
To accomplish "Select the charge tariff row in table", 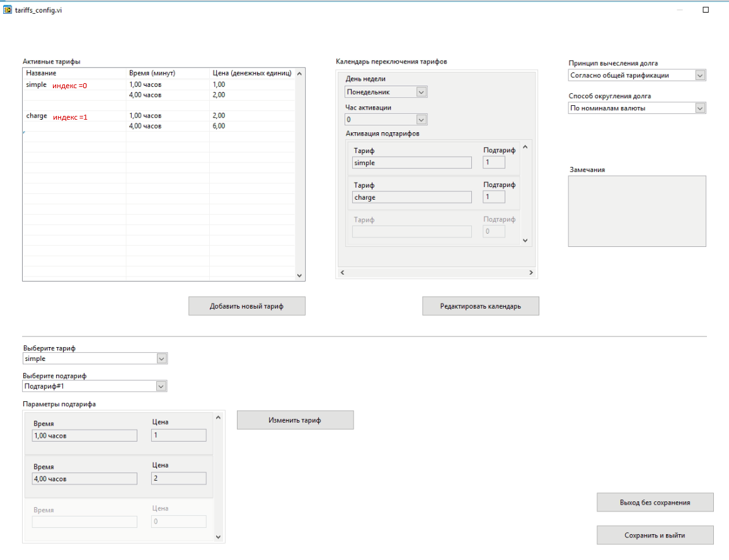I will pos(37,116).
